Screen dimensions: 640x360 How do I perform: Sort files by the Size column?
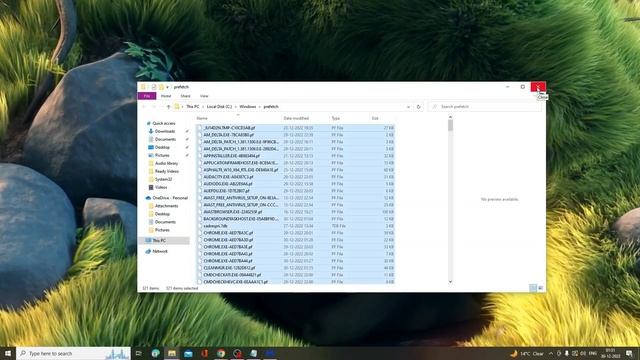point(382,118)
